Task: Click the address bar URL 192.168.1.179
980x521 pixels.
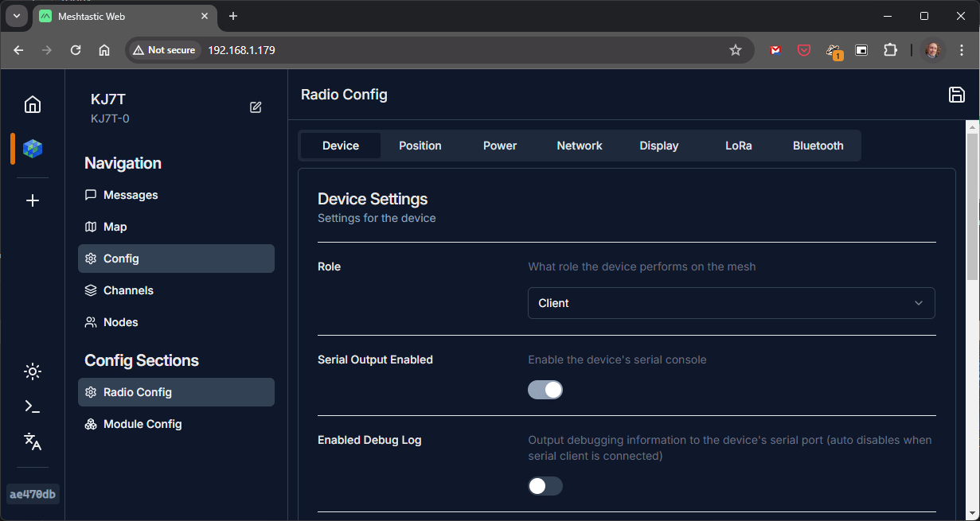Action: click(241, 50)
